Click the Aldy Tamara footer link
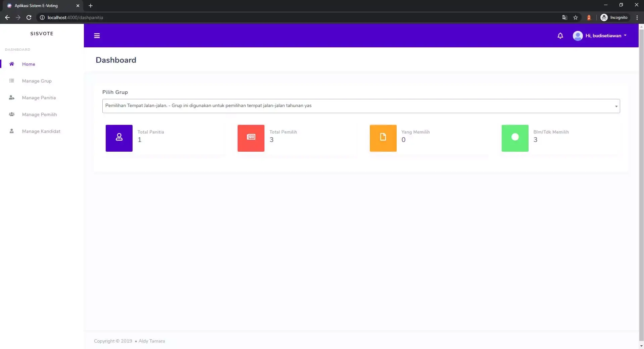This screenshot has width=644, height=349. coord(152,341)
